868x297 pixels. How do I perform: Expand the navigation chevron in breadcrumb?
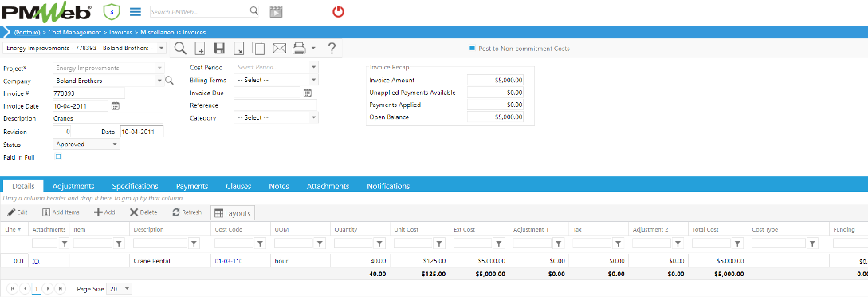pyautogui.click(x=6, y=32)
